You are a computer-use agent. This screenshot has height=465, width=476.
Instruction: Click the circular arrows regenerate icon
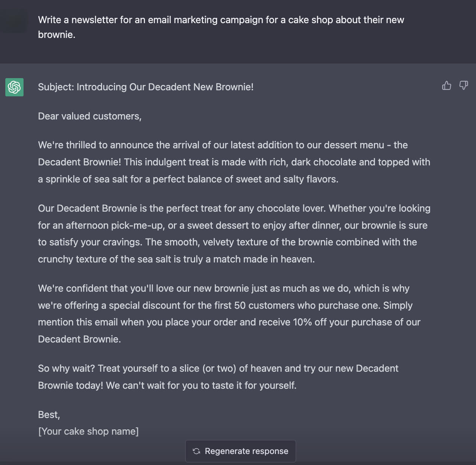(x=196, y=451)
